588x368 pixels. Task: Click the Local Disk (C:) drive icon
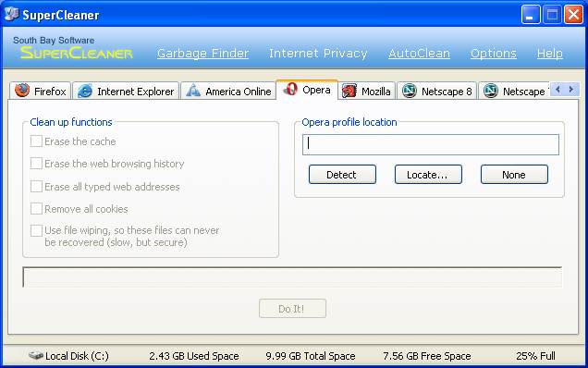(36, 355)
